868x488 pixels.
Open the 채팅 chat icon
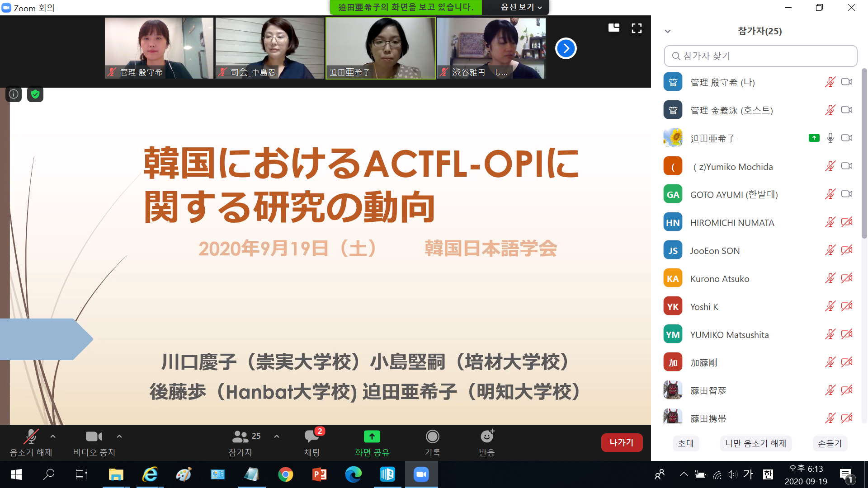tap(312, 437)
